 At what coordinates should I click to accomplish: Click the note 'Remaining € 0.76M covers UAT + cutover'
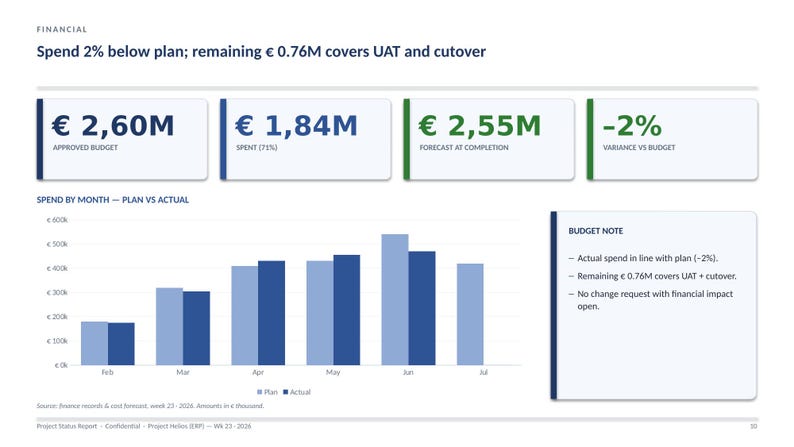(657, 276)
